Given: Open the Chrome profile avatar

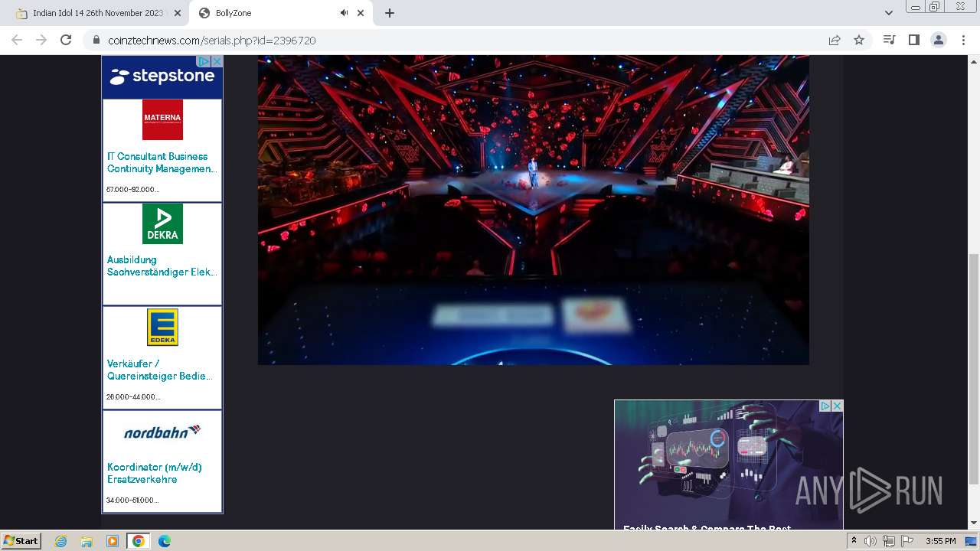Looking at the screenshot, I should 939,40.
